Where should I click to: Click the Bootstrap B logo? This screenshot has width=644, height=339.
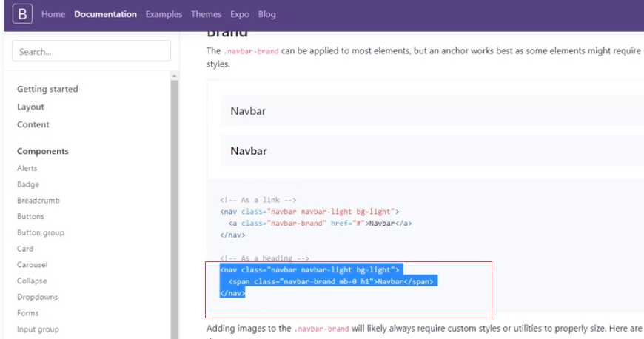(23, 14)
